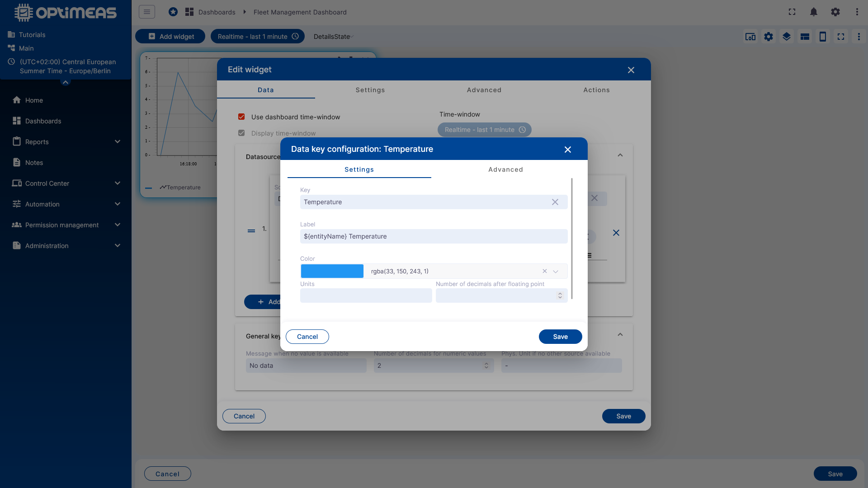
Task: Click bottom dashboard Save button
Action: [835, 474]
